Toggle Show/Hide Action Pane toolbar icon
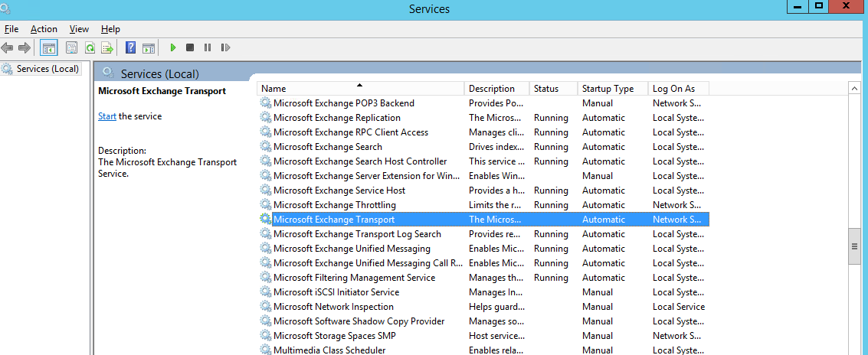This screenshot has width=868, height=355. coord(149,48)
